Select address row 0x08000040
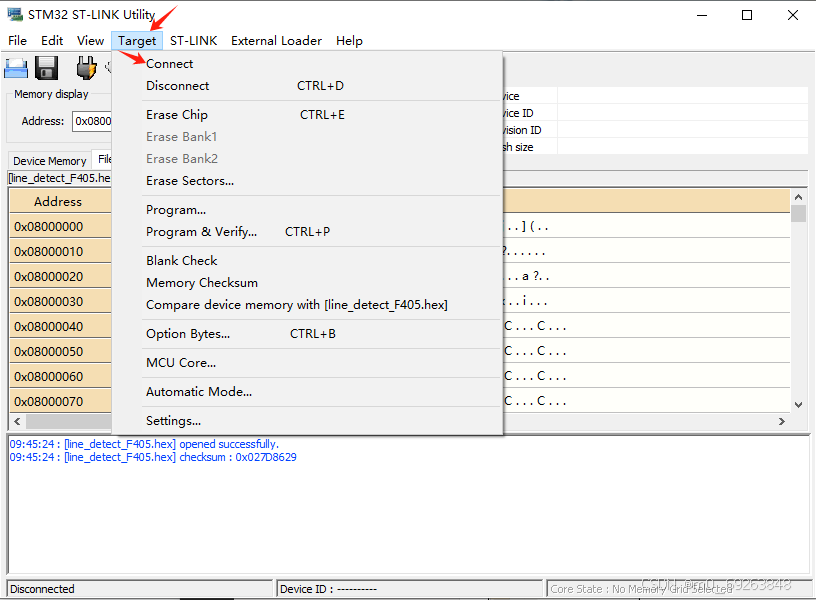Image resolution: width=816 pixels, height=600 pixels. [x=60, y=326]
